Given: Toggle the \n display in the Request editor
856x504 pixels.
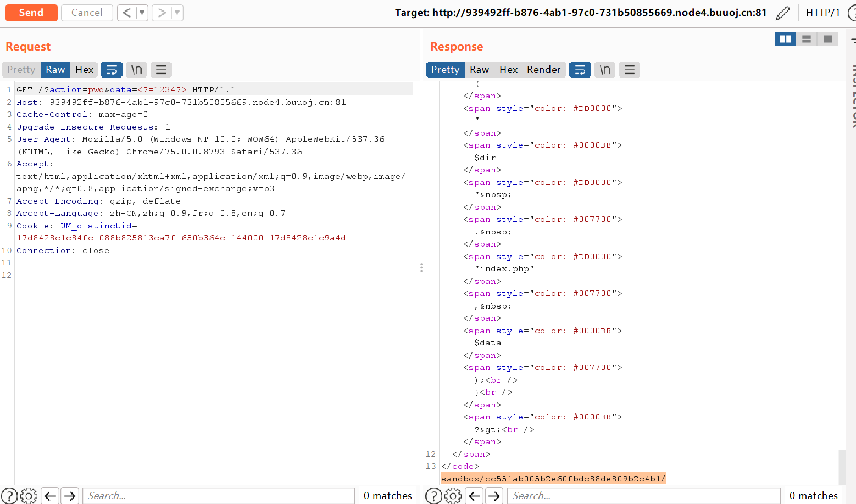Looking at the screenshot, I should click(x=136, y=70).
